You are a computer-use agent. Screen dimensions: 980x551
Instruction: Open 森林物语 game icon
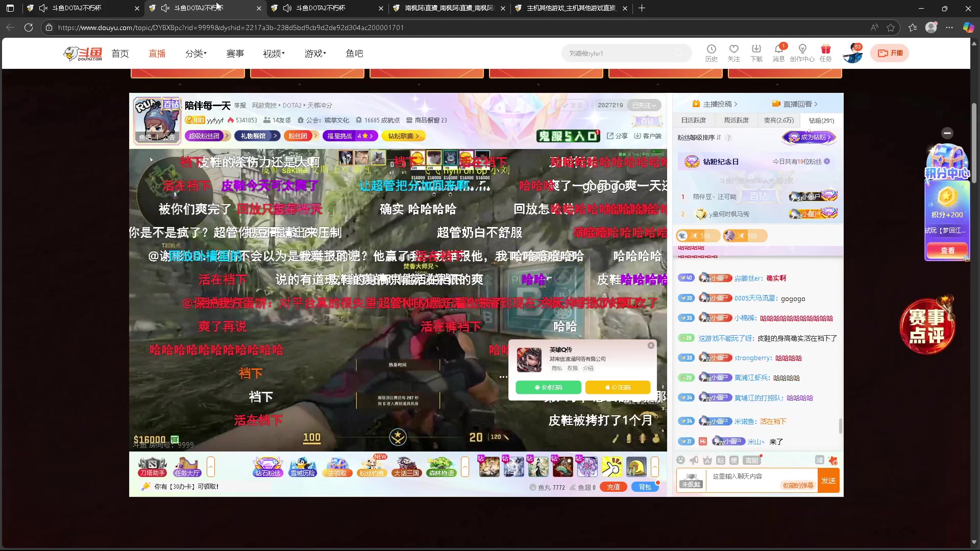pyautogui.click(x=442, y=467)
